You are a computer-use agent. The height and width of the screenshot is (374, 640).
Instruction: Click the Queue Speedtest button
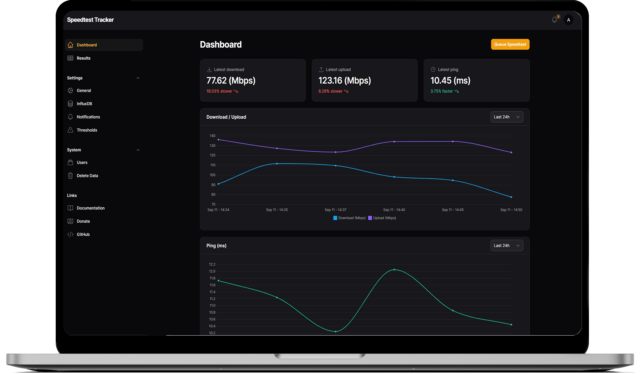tap(510, 44)
